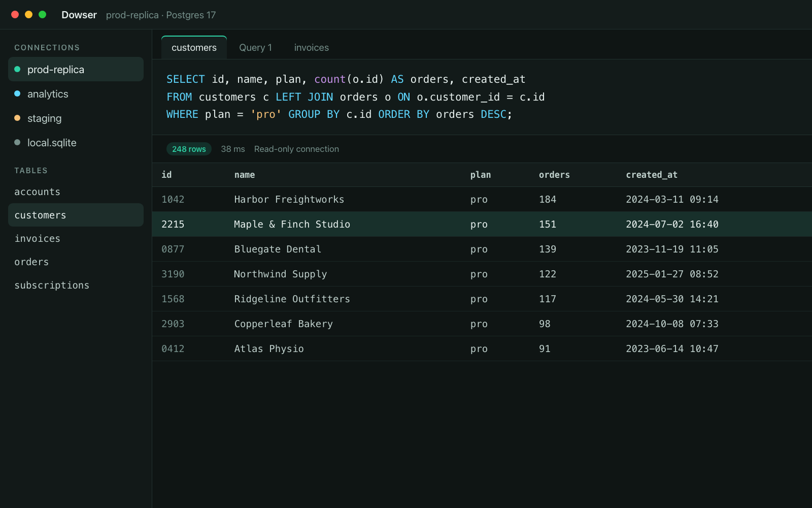This screenshot has height=508, width=812.
Task: Open the invoices table in sidebar
Action: pyautogui.click(x=76, y=238)
